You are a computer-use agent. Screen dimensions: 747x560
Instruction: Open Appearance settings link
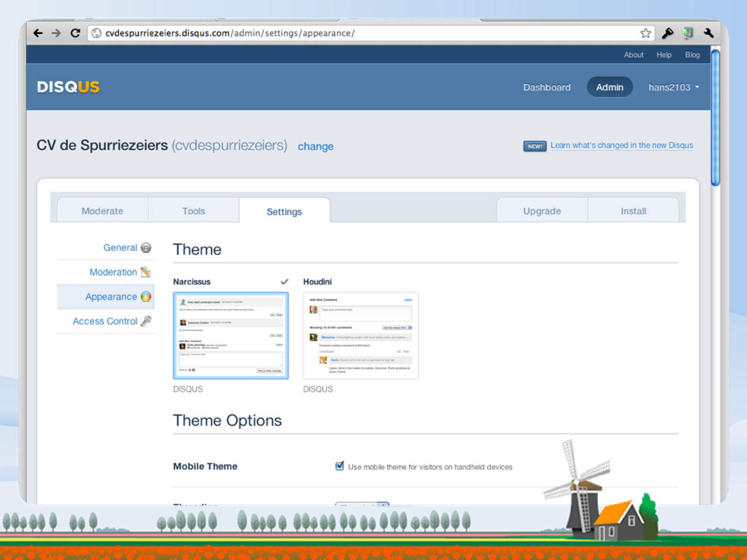point(111,297)
